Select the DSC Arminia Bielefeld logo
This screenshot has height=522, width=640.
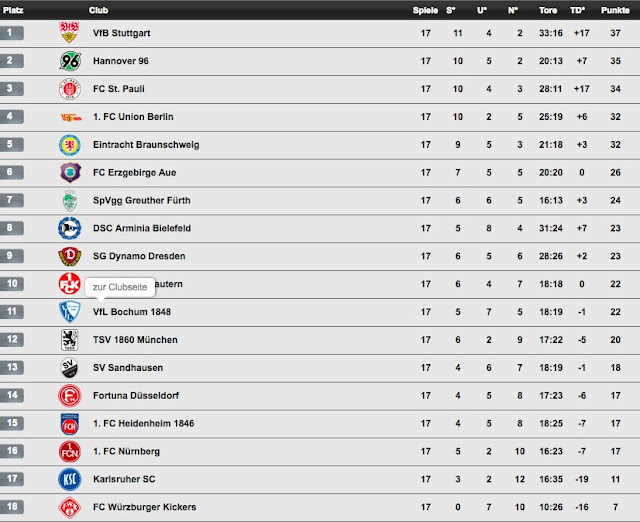point(69,228)
